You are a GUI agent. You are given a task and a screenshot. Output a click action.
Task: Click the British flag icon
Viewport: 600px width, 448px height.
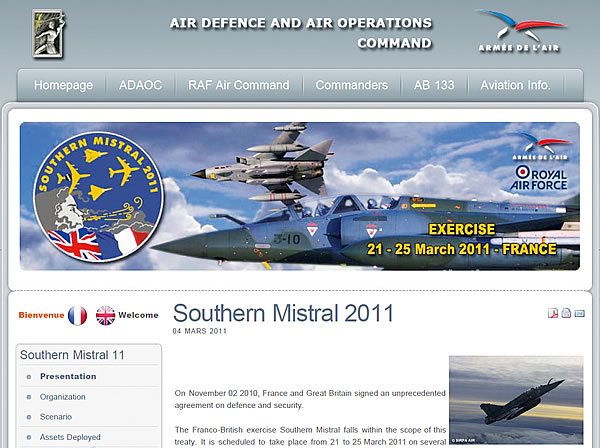click(106, 316)
